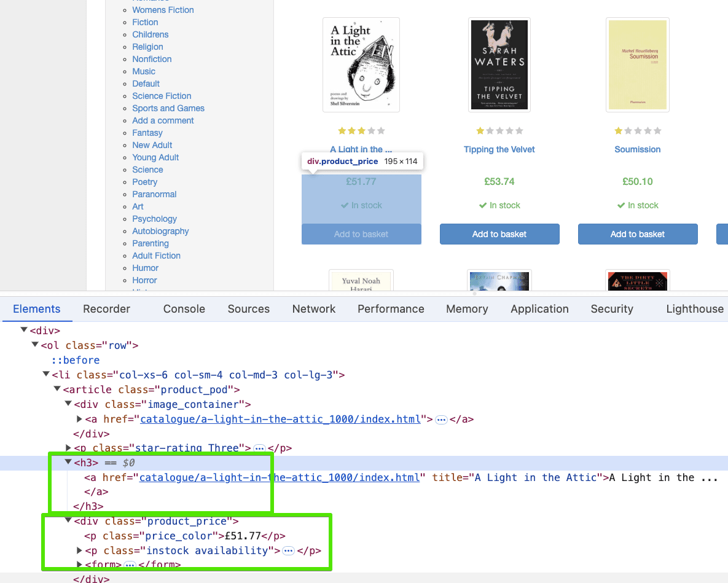Click the ellipsis badge next to the star-rating paragraph
This screenshot has width=728, height=583.
pyautogui.click(x=259, y=448)
